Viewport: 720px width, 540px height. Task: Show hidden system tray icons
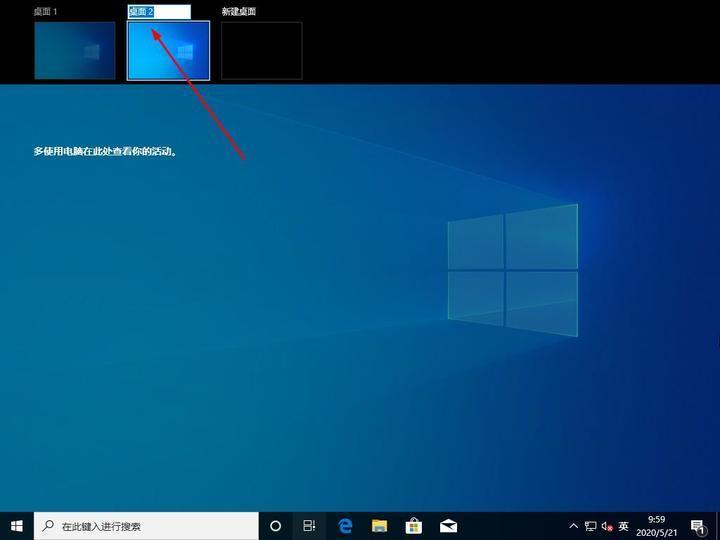pos(573,526)
